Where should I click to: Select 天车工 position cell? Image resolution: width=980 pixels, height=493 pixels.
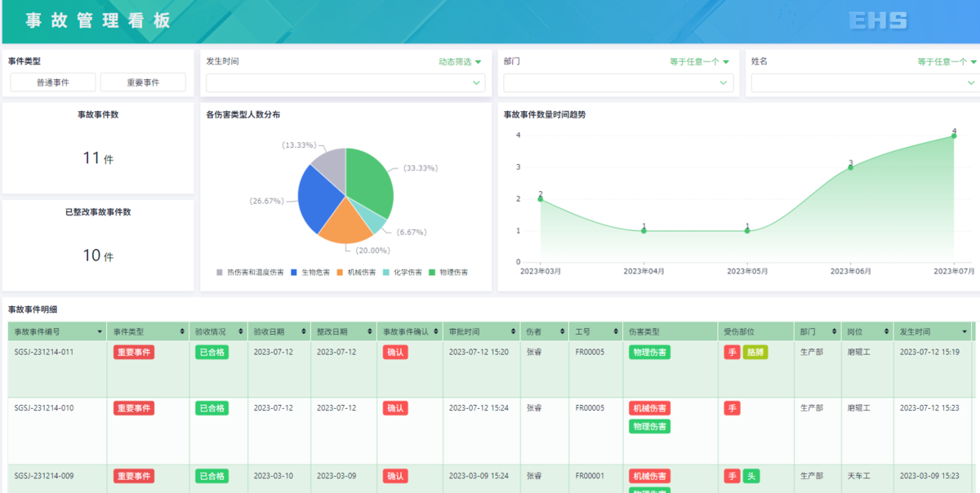pos(867,479)
